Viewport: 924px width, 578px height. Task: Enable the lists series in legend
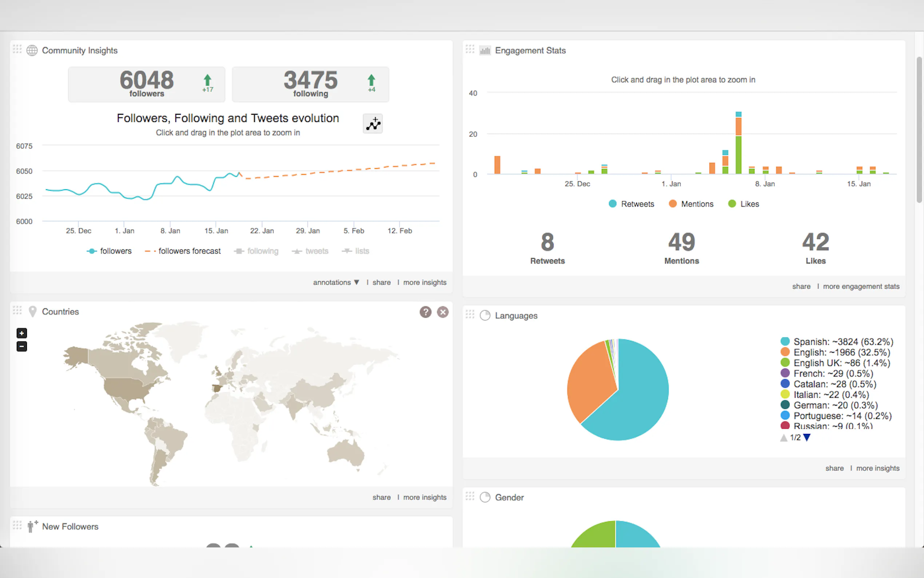coord(356,251)
